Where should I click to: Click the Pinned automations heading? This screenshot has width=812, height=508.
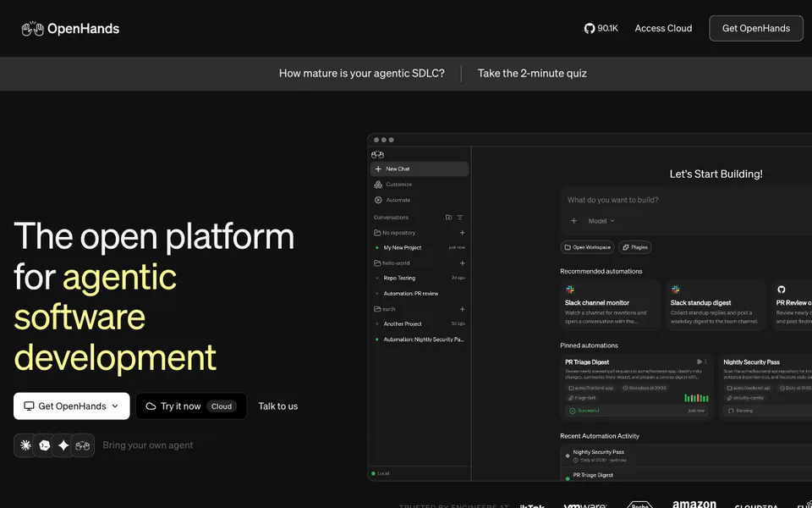(589, 345)
